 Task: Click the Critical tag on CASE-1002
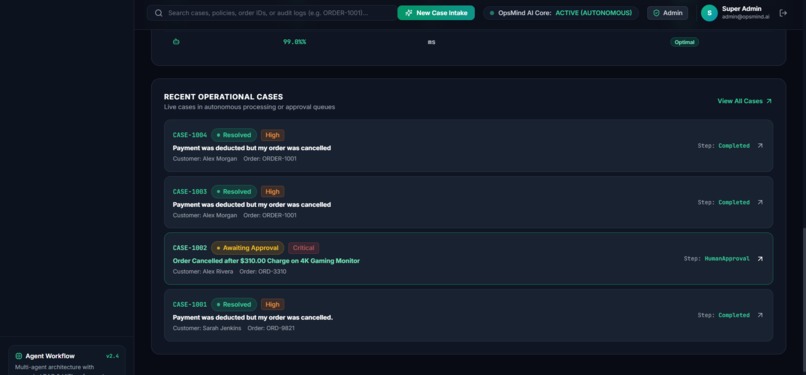coord(303,248)
